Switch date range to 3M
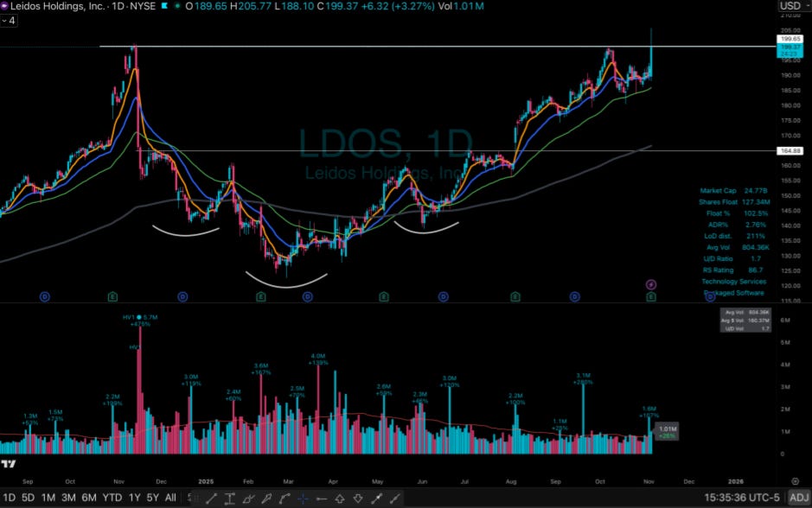 68,498
